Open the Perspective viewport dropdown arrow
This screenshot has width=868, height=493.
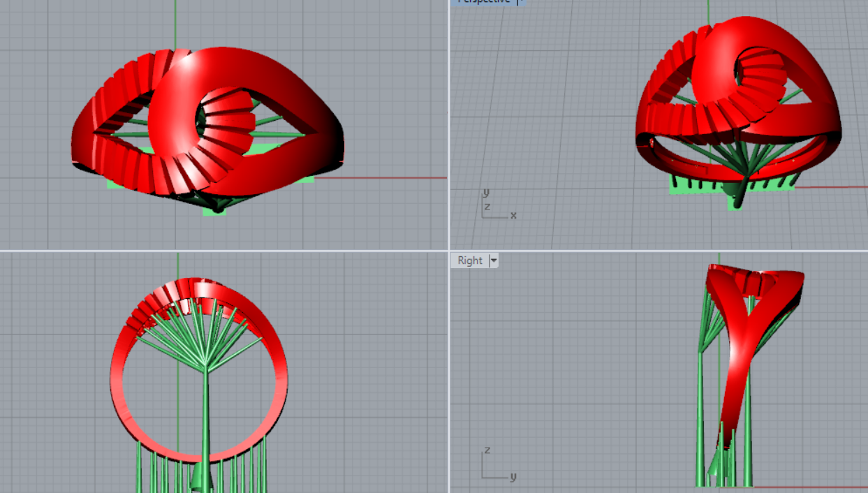(520, 2)
